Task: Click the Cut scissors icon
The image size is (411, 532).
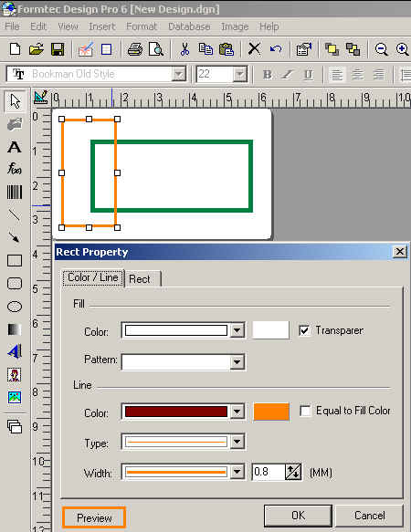Action: click(x=184, y=49)
